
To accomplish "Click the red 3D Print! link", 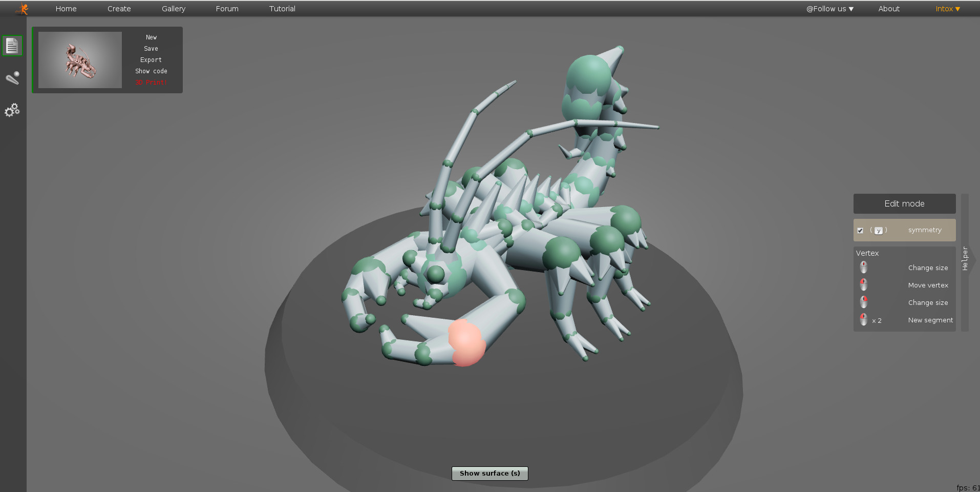I will [x=151, y=83].
